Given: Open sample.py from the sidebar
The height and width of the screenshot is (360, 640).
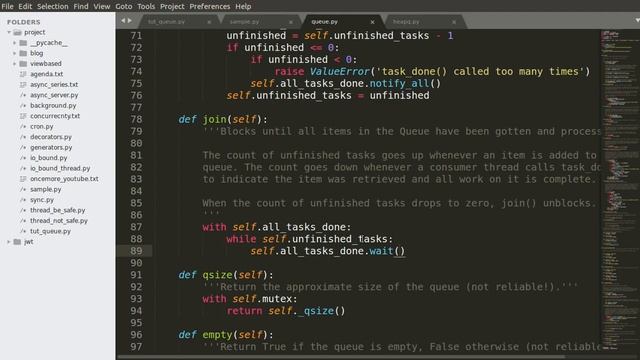Looking at the screenshot, I should [x=46, y=190].
